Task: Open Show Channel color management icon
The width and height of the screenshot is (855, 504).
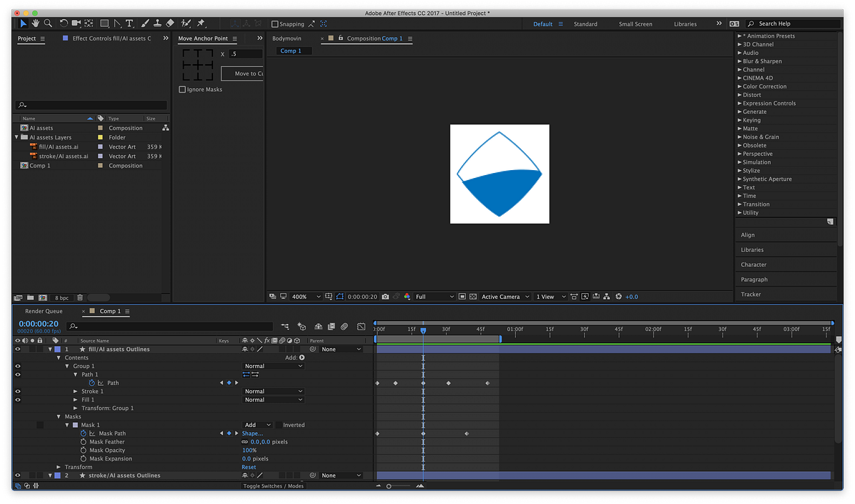Action: 407,297
